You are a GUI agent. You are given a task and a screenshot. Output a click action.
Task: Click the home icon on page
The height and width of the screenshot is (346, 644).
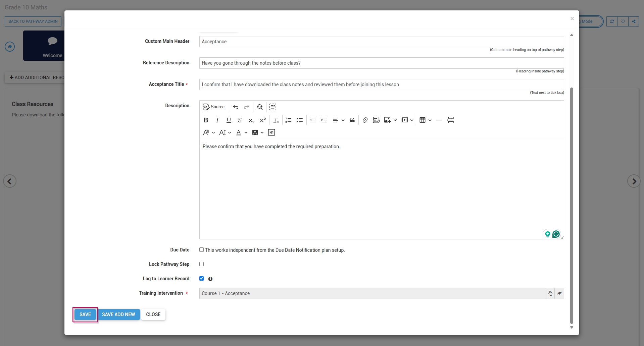pyautogui.click(x=10, y=47)
